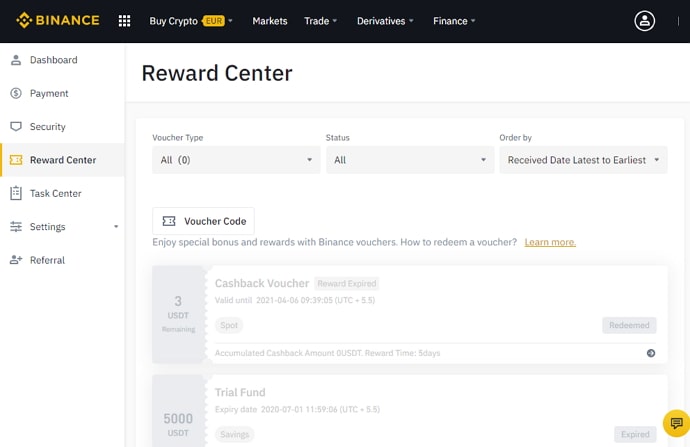Select Reward Center in the sidebar
Image resolution: width=690 pixels, height=447 pixels.
point(63,160)
